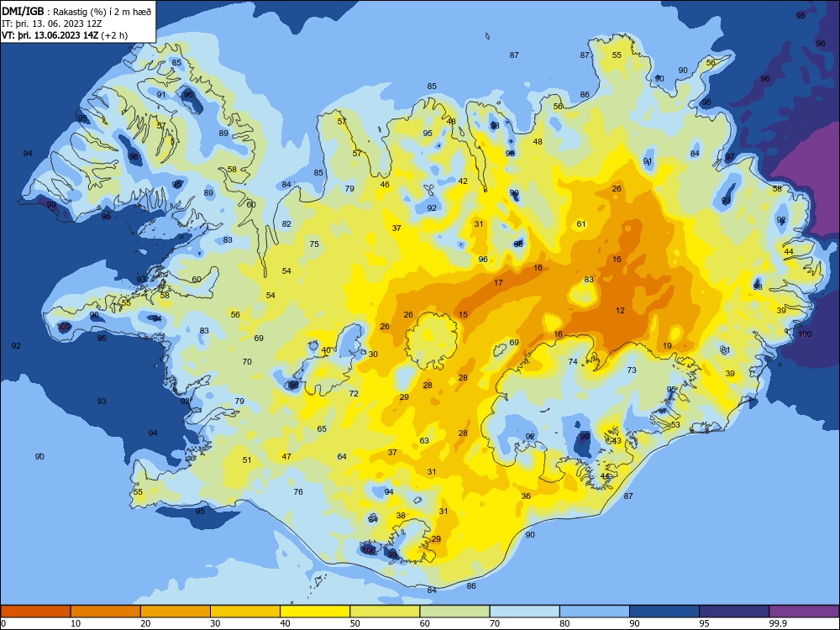This screenshot has width=840, height=630.
Task: Click the legend tick label '80'
Action: click(564, 623)
